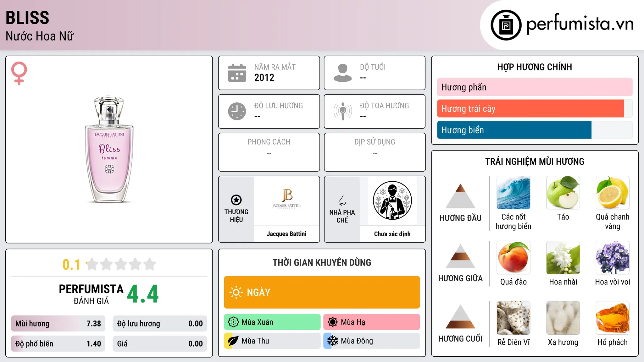This screenshot has height=362, width=644.
Task: Click the PHONG CÁCH label
Action: click(269, 142)
